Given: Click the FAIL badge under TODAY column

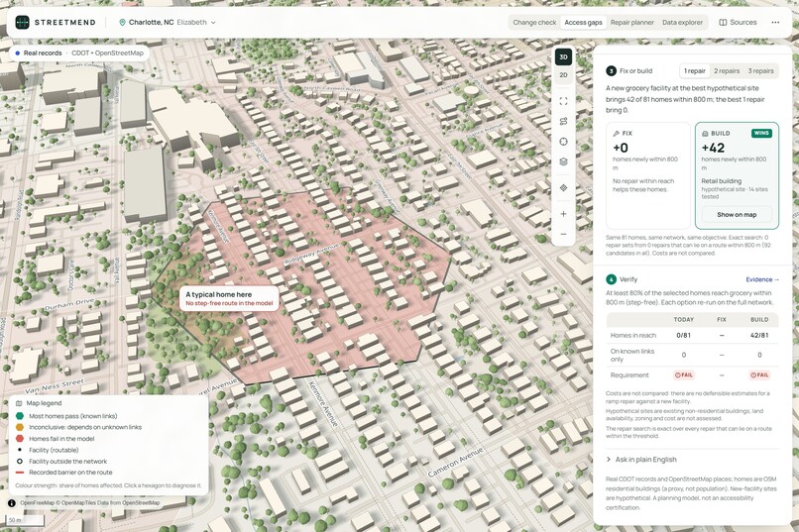Looking at the screenshot, I should (683, 375).
